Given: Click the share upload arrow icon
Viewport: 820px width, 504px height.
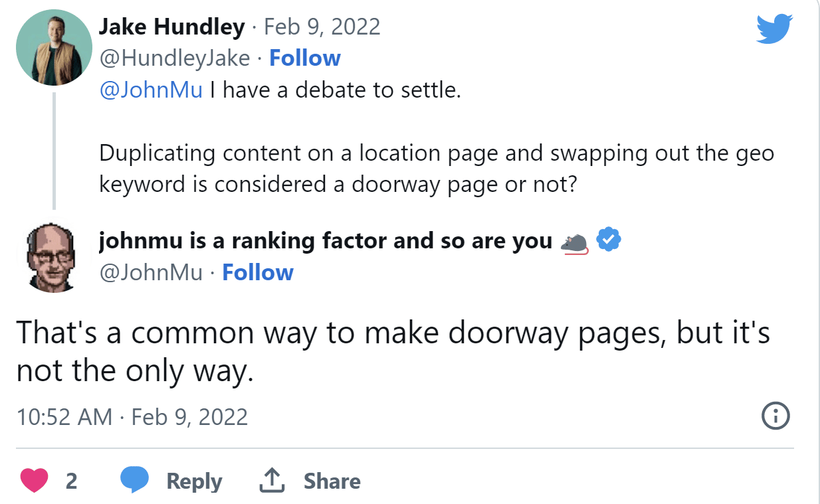Looking at the screenshot, I should (x=271, y=481).
